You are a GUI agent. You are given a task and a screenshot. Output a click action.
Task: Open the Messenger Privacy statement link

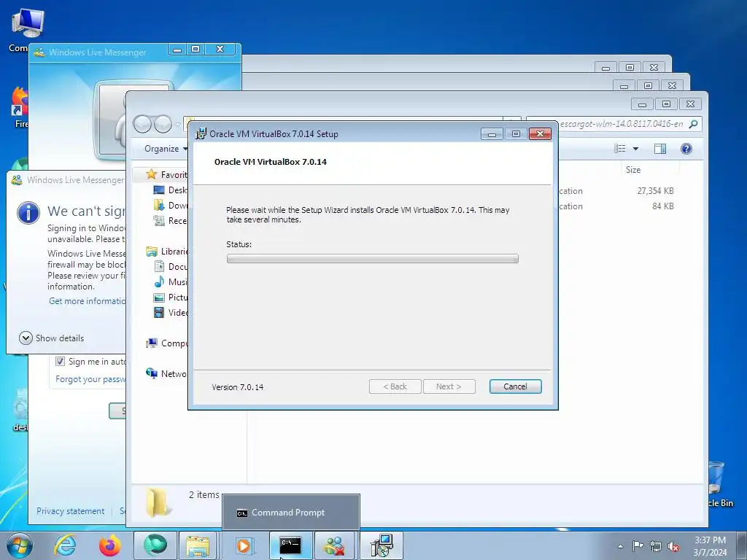pyautogui.click(x=71, y=511)
